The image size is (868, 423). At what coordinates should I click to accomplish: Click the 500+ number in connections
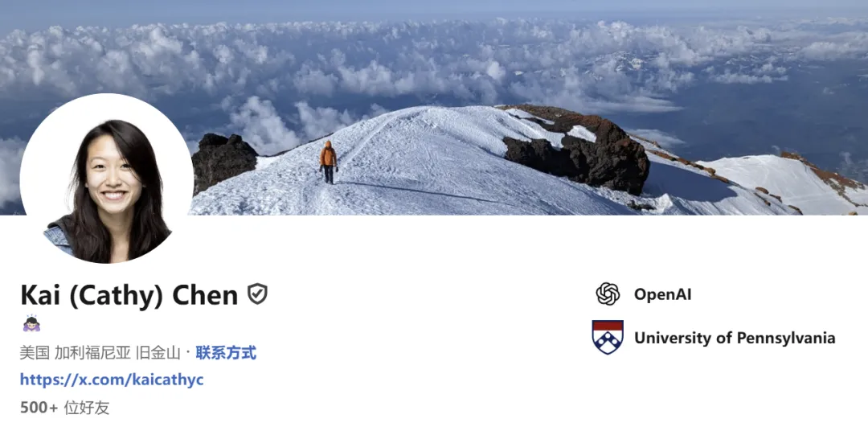coord(39,408)
